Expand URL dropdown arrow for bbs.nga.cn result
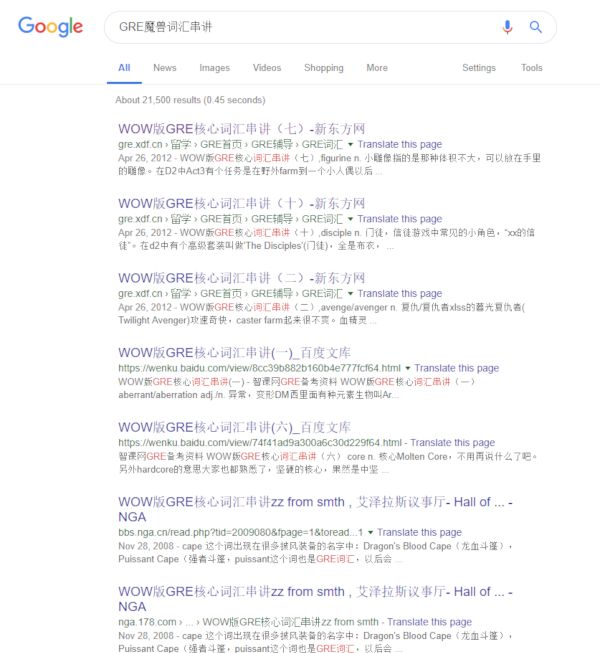This screenshot has width=600, height=653. (370, 533)
